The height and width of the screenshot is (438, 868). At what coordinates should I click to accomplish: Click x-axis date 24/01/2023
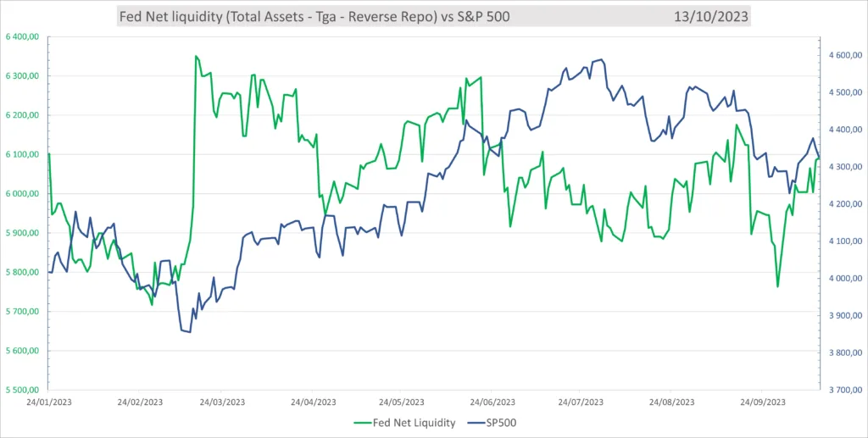coord(50,402)
